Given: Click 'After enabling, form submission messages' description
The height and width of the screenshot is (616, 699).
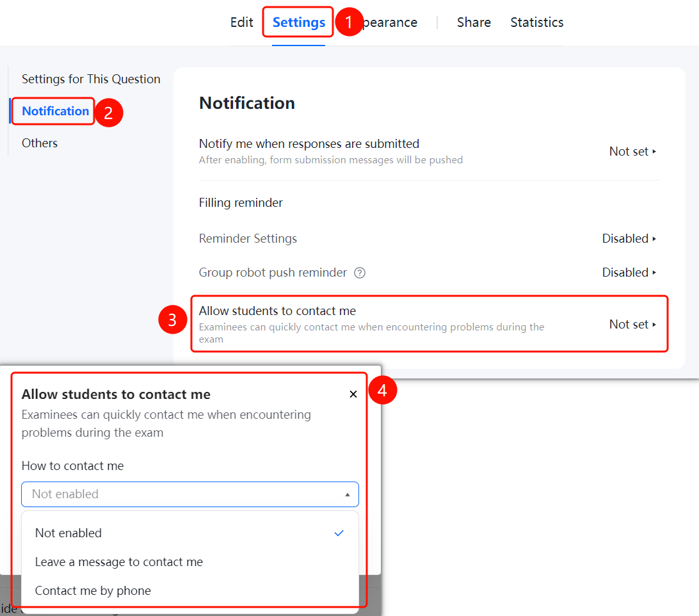Looking at the screenshot, I should click(x=331, y=160).
